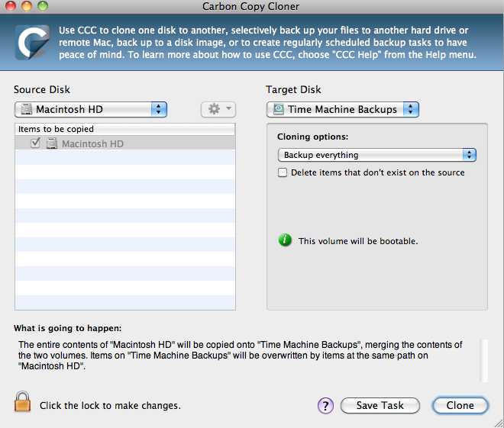Open the gear action menu
The width and height of the screenshot is (504, 428).
coord(218,109)
